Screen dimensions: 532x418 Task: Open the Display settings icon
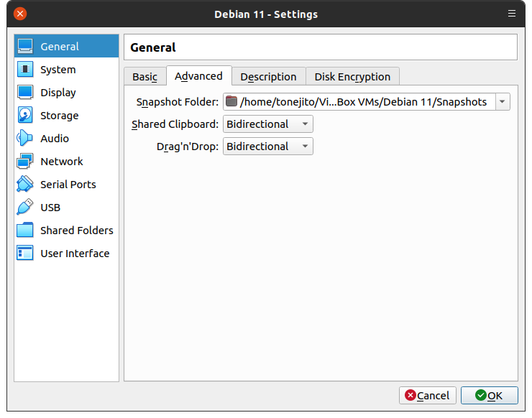[x=25, y=93]
